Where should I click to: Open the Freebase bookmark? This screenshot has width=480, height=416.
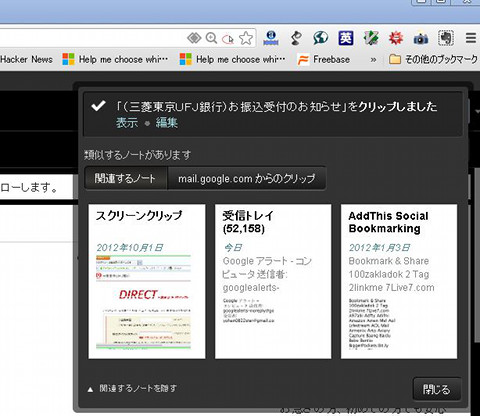(x=323, y=60)
